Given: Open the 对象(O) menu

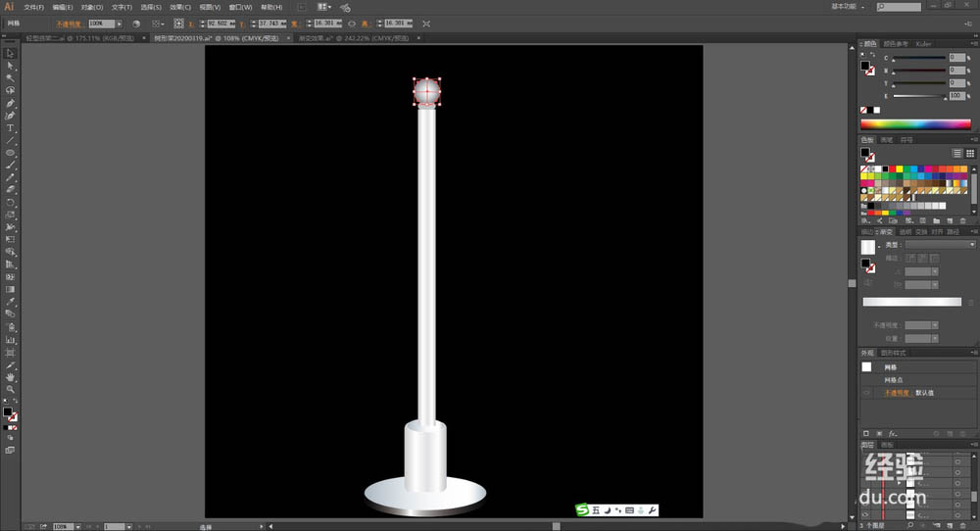Looking at the screenshot, I should point(92,8).
